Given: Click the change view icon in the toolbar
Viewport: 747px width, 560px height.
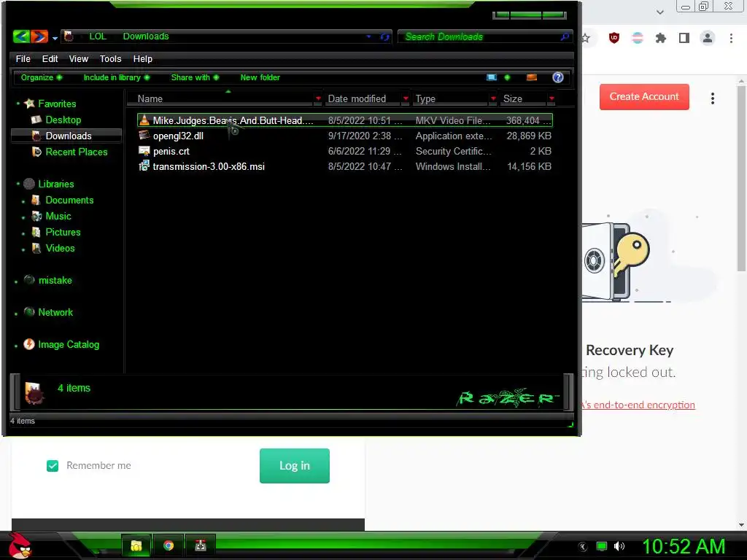Looking at the screenshot, I should (492, 77).
